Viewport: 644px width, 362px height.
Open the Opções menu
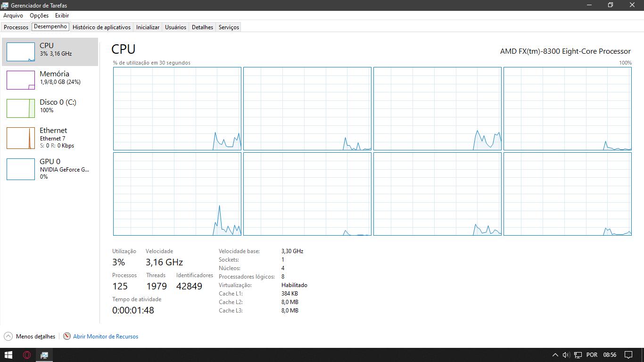39,16
